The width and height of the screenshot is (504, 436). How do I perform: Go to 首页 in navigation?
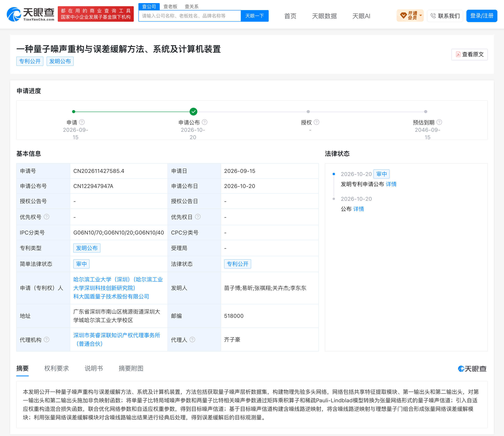[x=290, y=16]
